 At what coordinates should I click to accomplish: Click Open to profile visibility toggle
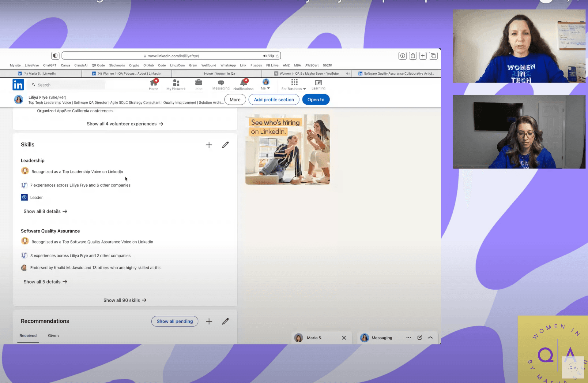[x=315, y=99]
